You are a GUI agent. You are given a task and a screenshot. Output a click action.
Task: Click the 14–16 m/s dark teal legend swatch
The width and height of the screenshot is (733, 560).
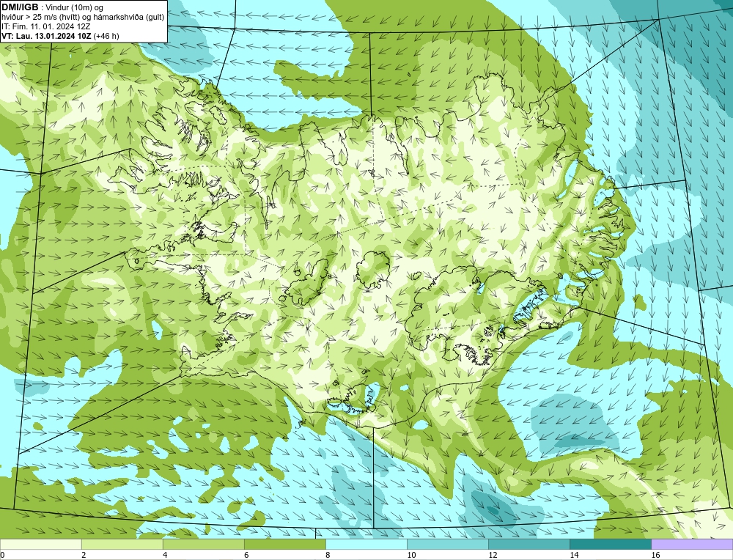(611, 544)
